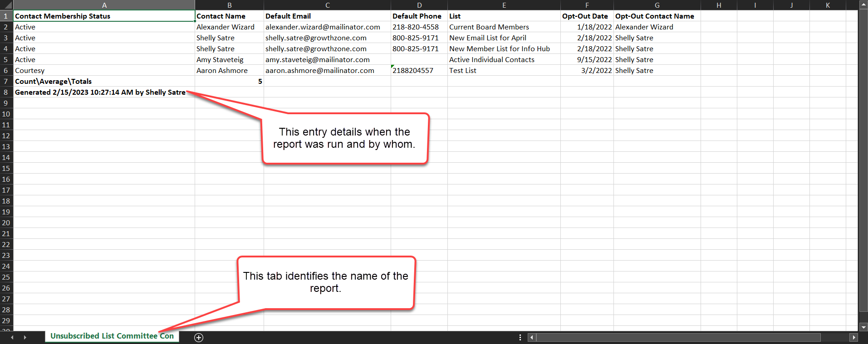Open the Unsubscribed List Committee Con tab
Screen dimensions: 868x344
click(x=112, y=336)
